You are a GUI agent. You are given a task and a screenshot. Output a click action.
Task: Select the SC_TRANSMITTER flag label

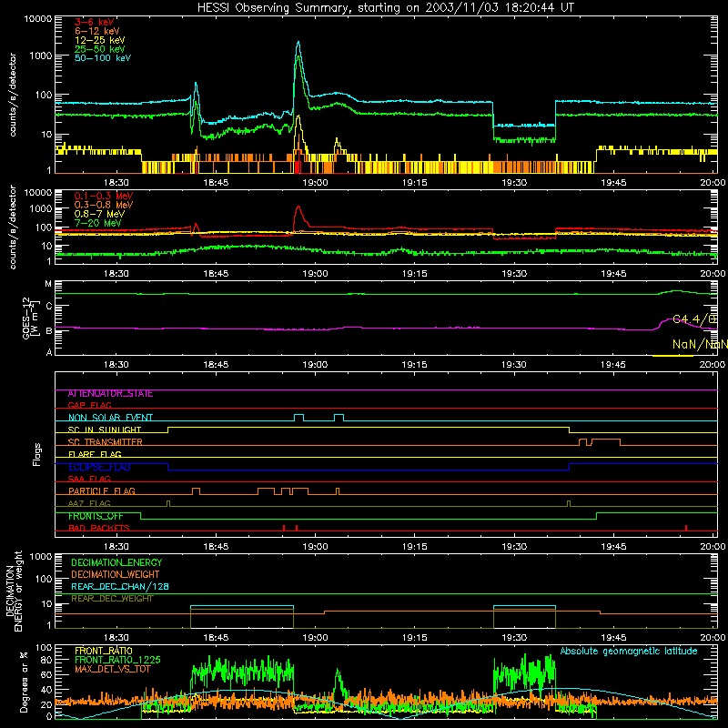point(106,442)
